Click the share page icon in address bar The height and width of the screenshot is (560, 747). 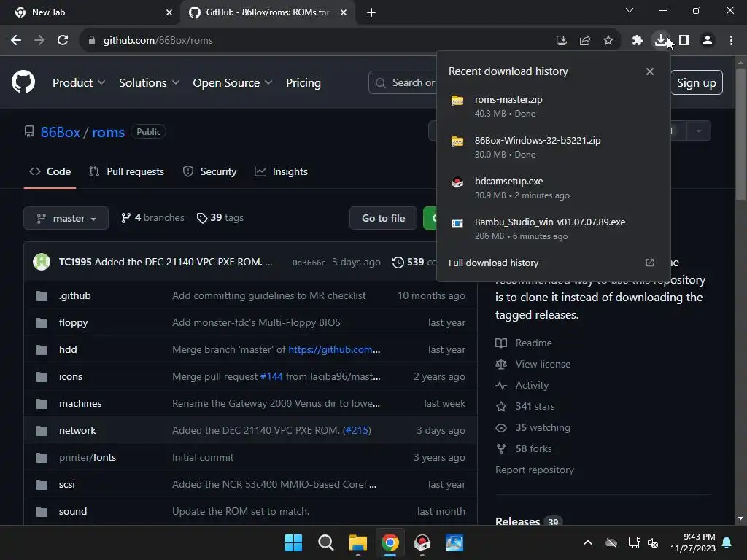pos(585,41)
